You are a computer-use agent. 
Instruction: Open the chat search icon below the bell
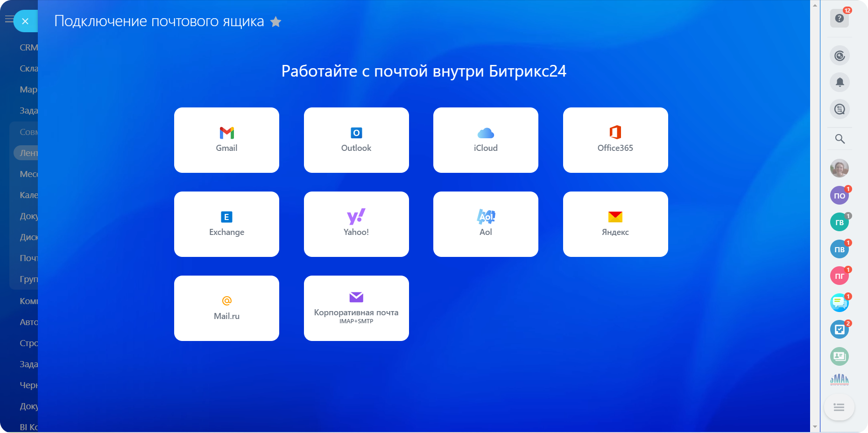(840, 109)
